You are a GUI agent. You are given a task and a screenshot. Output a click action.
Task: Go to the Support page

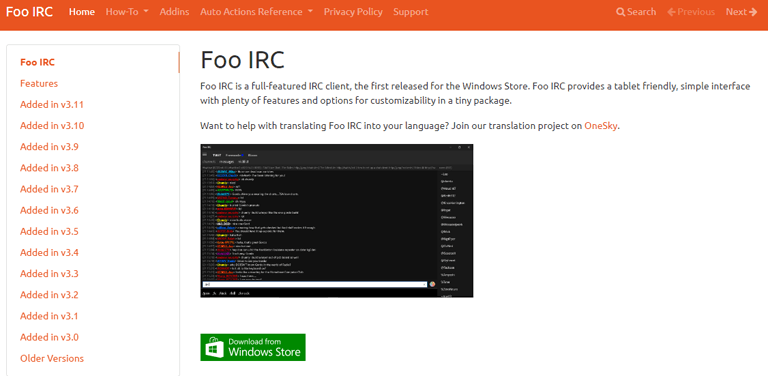410,12
